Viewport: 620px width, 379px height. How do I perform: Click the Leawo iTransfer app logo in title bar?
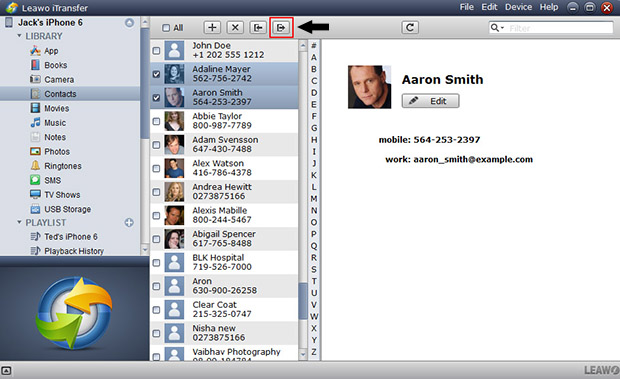[x=12, y=8]
